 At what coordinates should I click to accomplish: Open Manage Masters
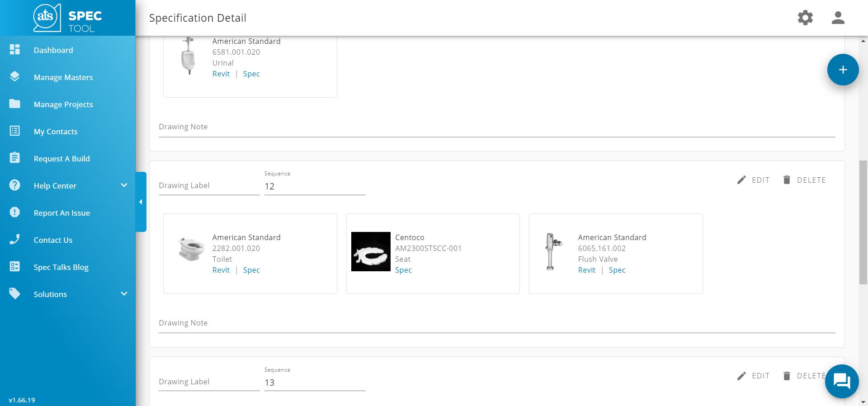[x=63, y=77]
